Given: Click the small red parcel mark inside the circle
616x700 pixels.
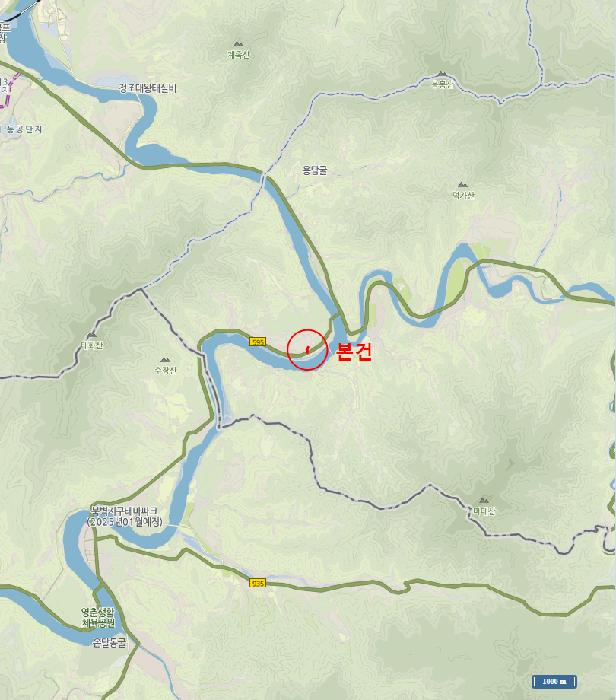Looking at the screenshot, I should click(308, 349).
